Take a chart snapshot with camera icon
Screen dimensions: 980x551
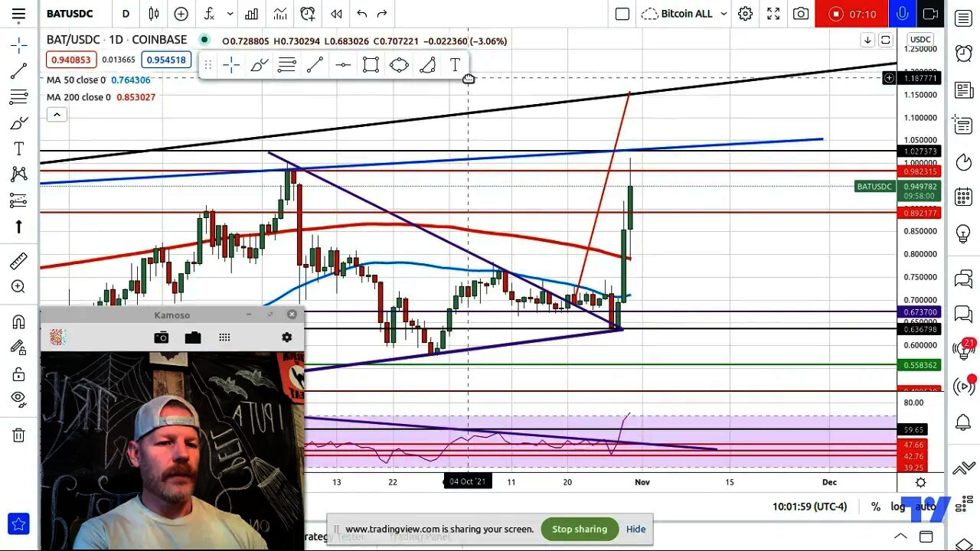pyautogui.click(x=801, y=14)
